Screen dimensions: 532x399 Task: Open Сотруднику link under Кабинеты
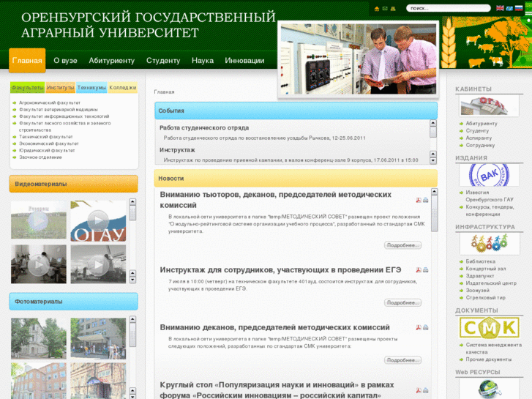(x=480, y=145)
